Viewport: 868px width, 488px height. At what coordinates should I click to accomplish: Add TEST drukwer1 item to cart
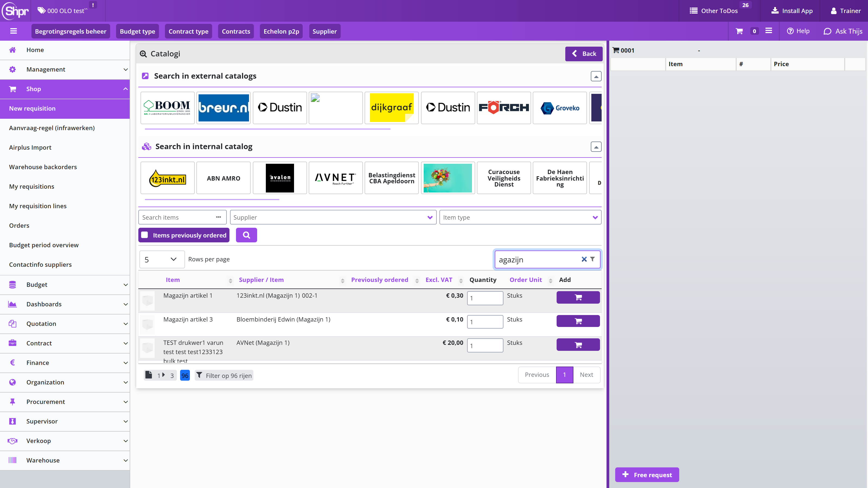pos(578,345)
